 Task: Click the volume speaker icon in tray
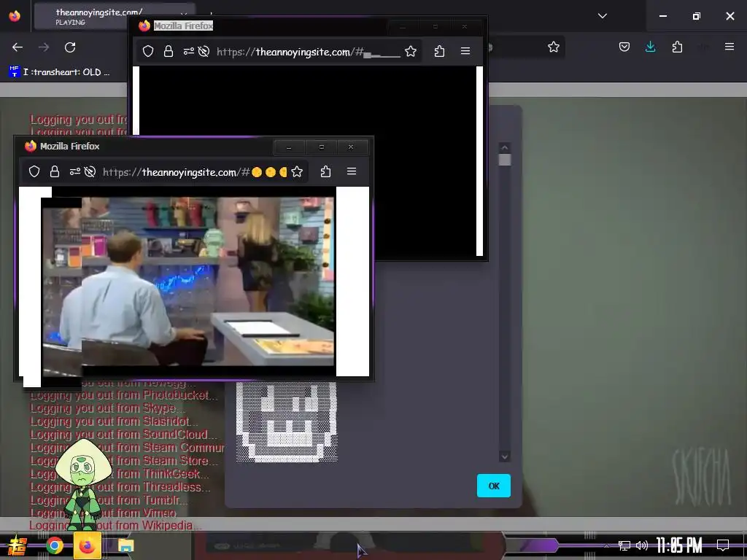(x=642, y=545)
